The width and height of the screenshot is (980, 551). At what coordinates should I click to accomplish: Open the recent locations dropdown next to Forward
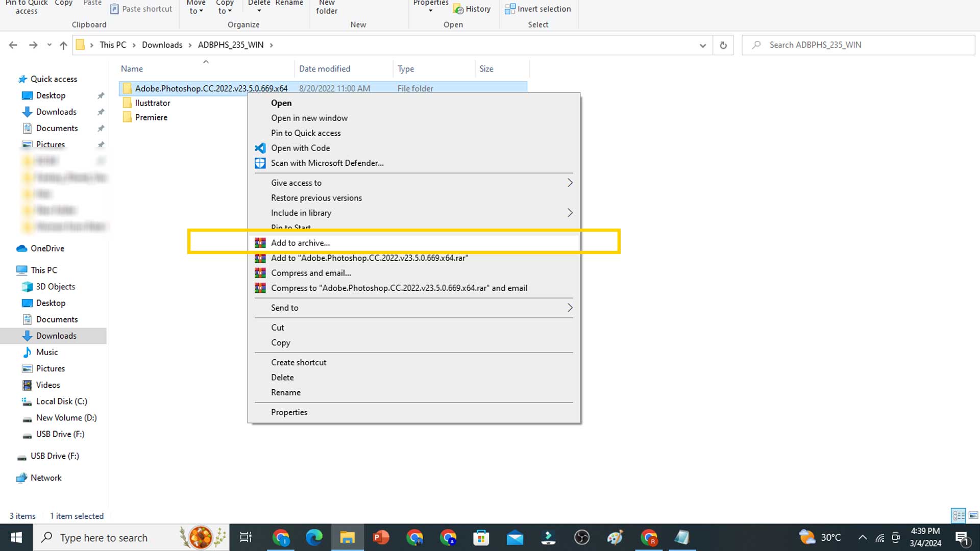click(x=49, y=45)
